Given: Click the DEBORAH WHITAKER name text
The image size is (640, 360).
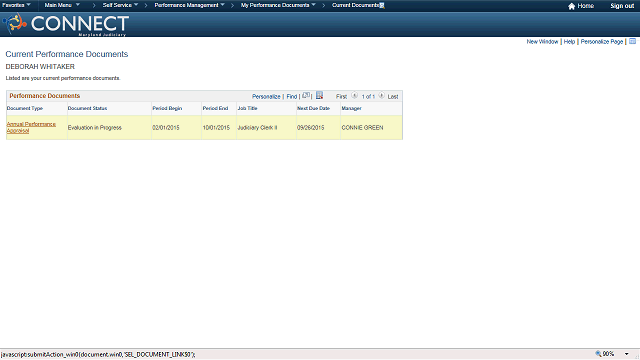Looking at the screenshot, I should pyautogui.click(x=40, y=67).
